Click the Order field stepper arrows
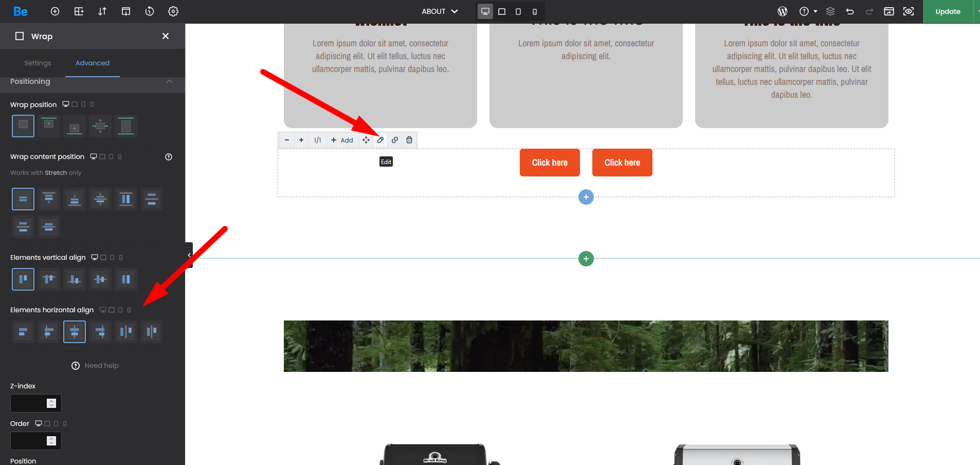The height and width of the screenshot is (465, 980). pos(51,441)
